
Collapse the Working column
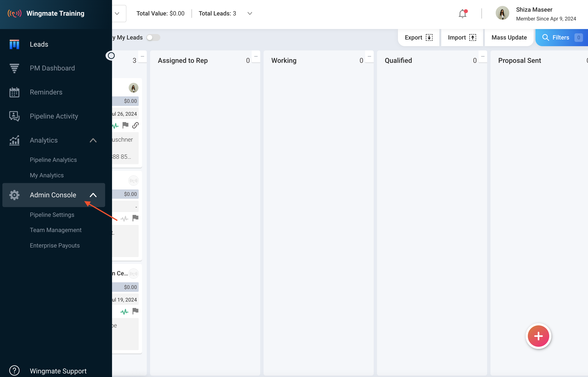tap(369, 57)
